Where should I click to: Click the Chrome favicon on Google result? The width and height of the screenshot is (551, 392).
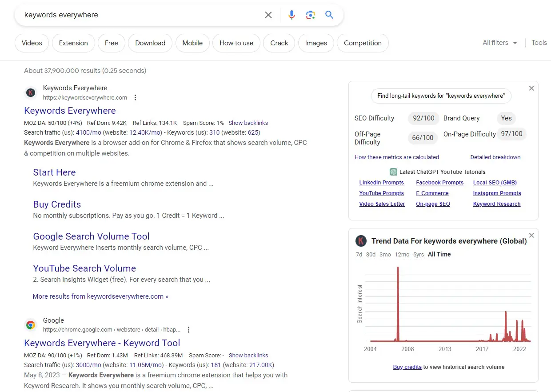coord(31,325)
